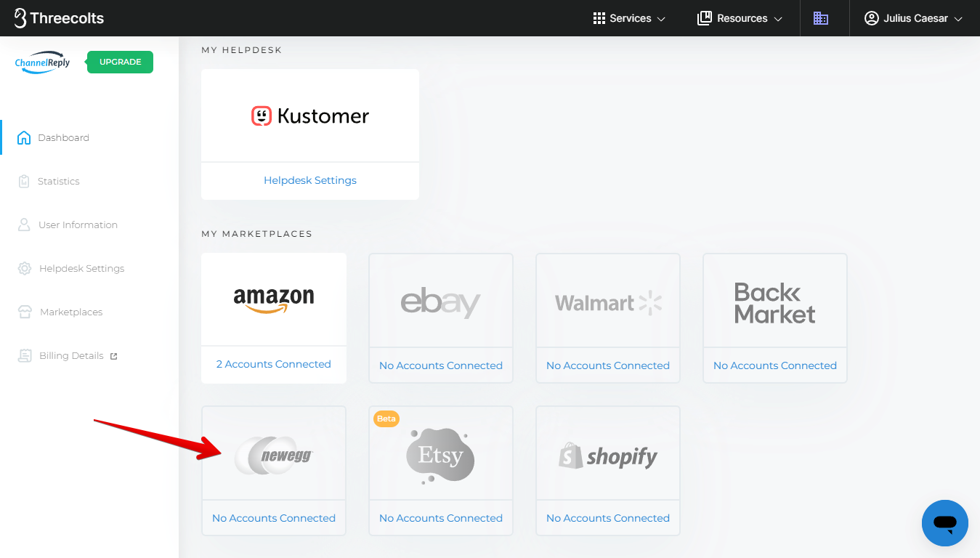
Task: Click the Newegg marketplace logo
Action: (274, 456)
